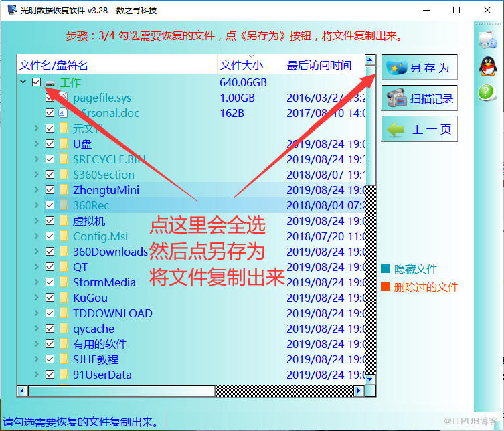Click the vertical scrollbar down arrow
The height and width of the screenshot is (431, 504).
coord(370,379)
